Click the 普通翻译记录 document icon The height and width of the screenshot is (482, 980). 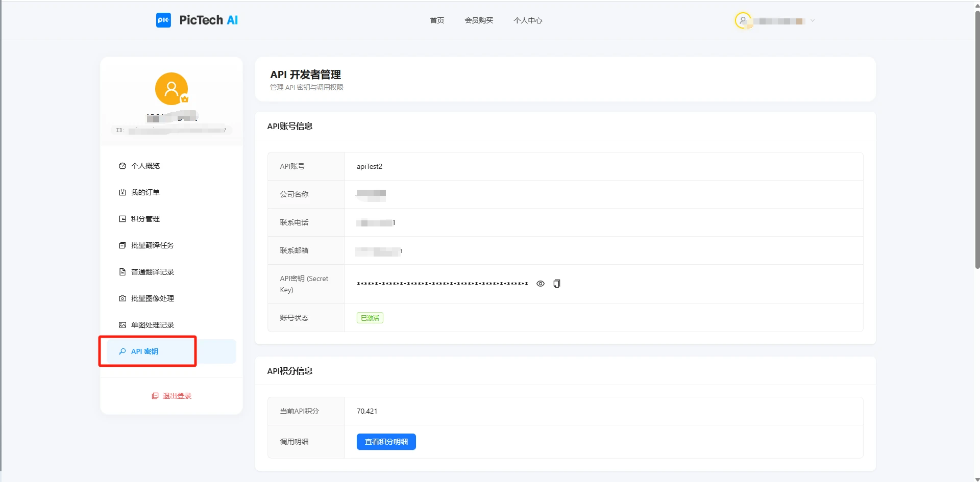click(x=121, y=272)
